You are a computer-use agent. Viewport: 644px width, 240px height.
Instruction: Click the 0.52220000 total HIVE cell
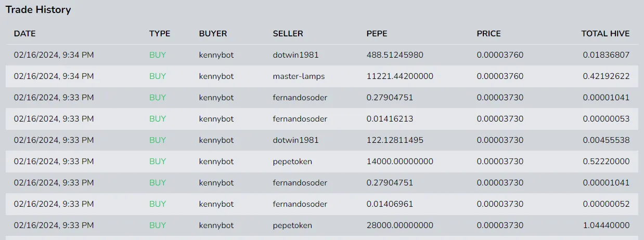coord(606,162)
